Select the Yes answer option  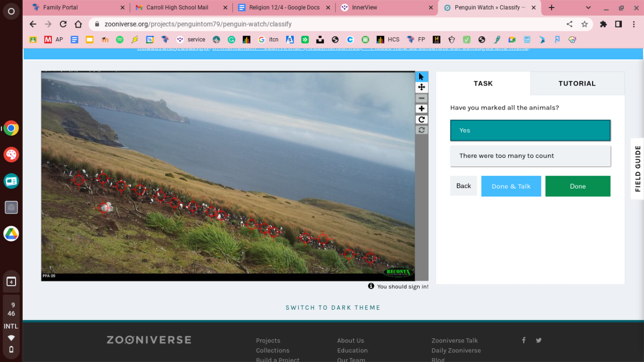point(530,130)
